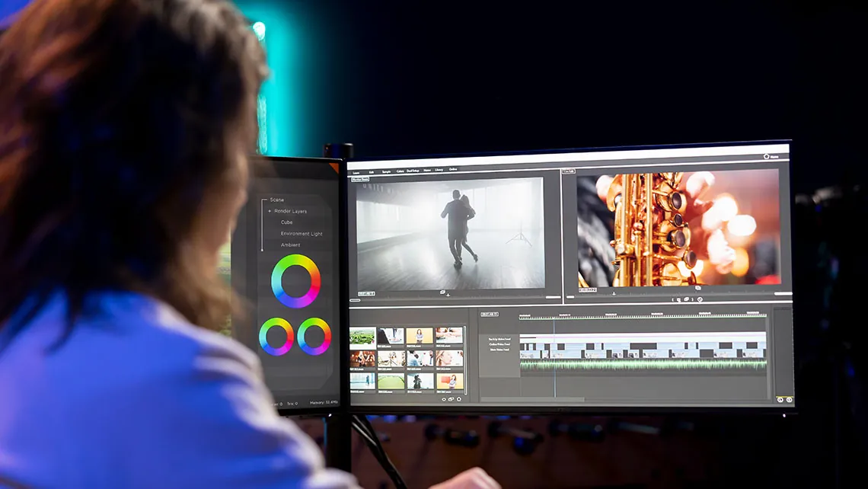Click the right yellow icon at bottom-right corner
This screenshot has height=489, width=868.
(x=789, y=400)
